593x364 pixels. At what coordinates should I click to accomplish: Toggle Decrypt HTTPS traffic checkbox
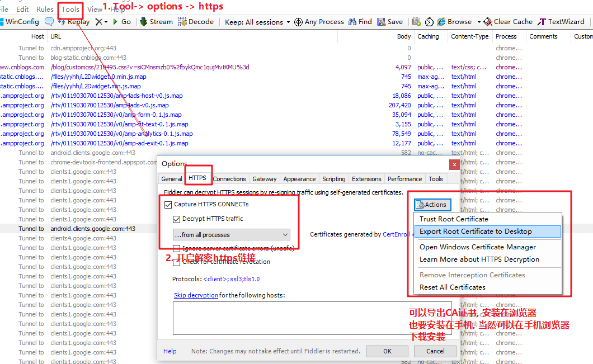(x=176, y=219)
